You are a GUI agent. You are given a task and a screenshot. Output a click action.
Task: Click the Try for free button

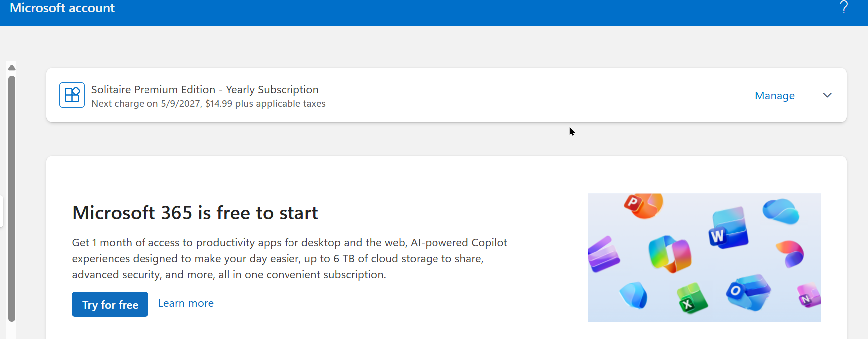point(110,304)
